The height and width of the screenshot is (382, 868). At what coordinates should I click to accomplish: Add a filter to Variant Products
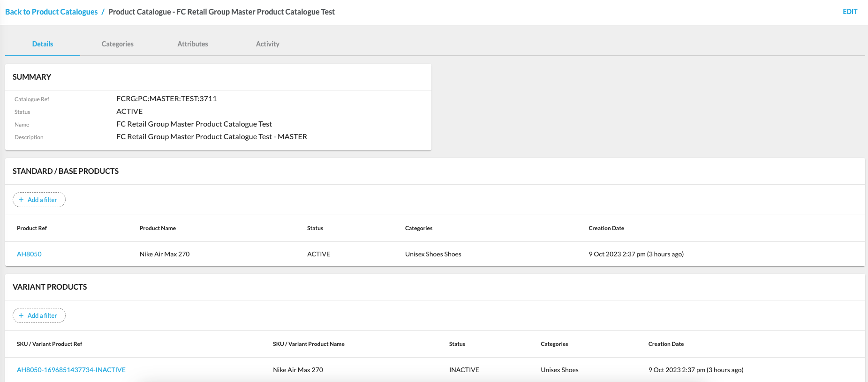click(x=39, y=315)
